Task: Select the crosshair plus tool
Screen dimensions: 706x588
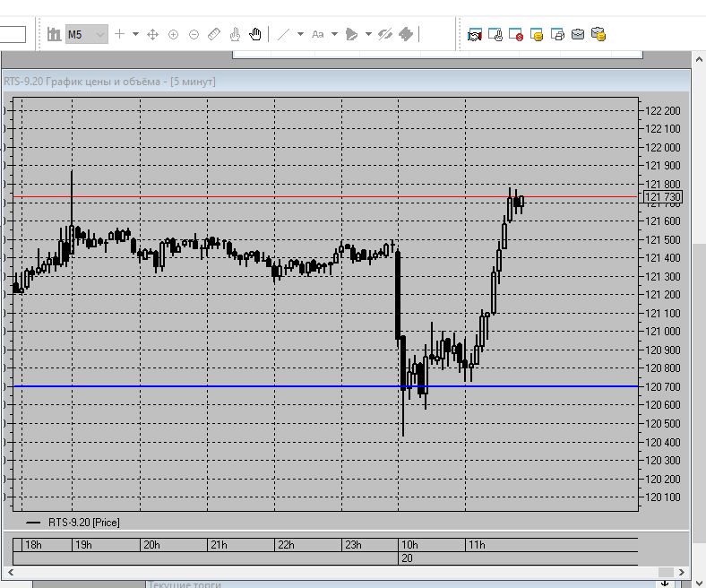Action: [x=119, y=34]
